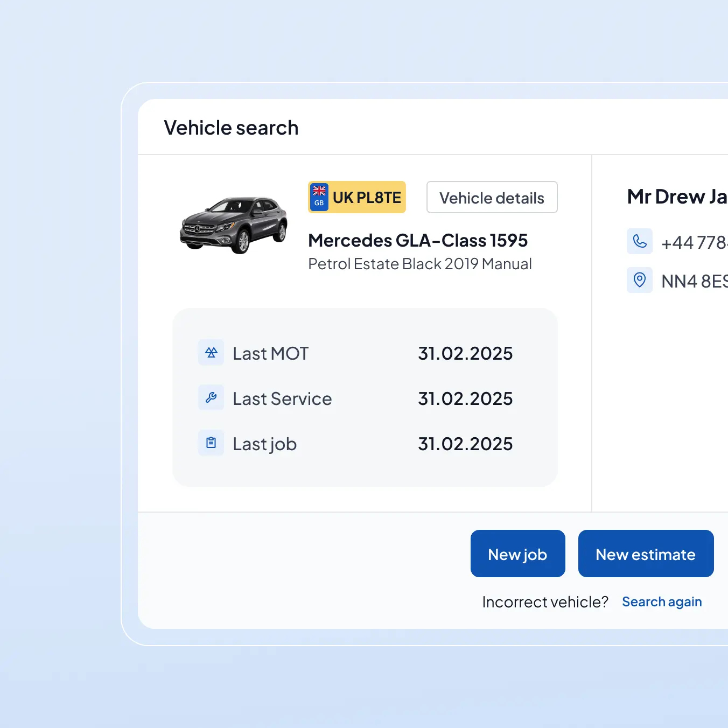
Task: Click the phone number starting +44
Action: pos(695,242)
